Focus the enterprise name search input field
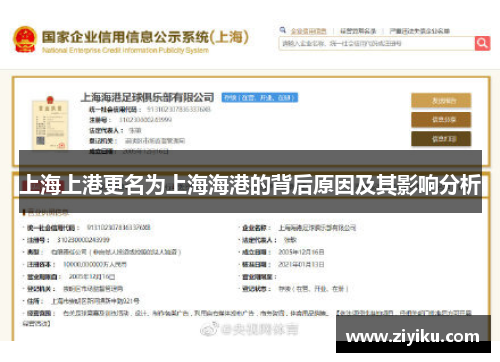 (x=377, y=43)
